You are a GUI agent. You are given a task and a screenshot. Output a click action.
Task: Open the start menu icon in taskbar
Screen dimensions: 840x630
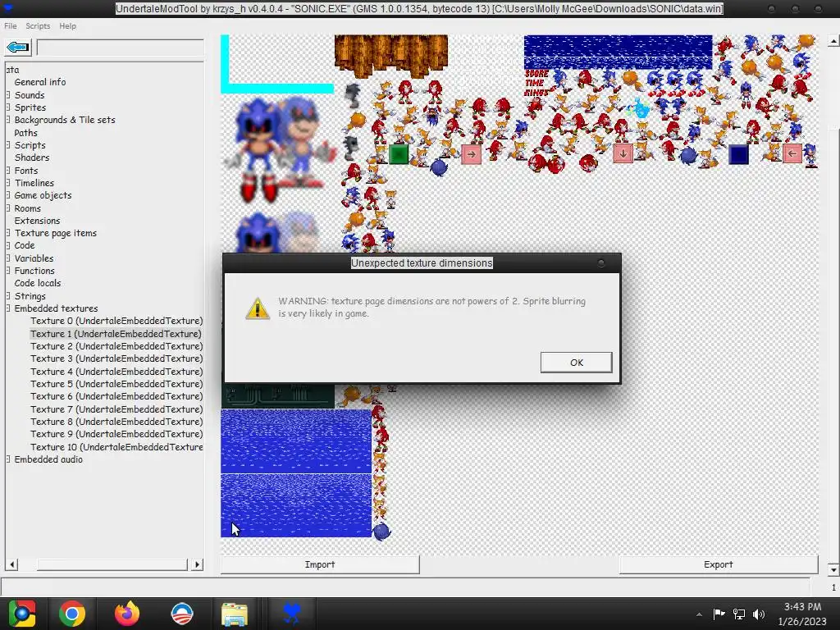22,614
